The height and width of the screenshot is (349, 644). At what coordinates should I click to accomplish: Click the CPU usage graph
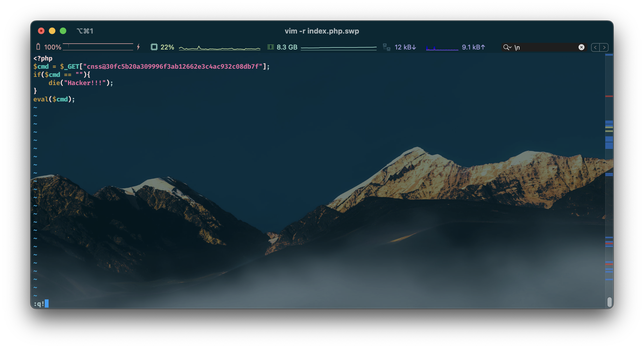click(x=219, y=48)
